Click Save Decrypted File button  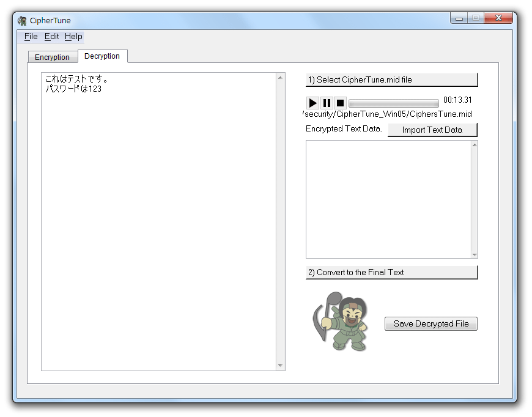(x=431, y=323)
